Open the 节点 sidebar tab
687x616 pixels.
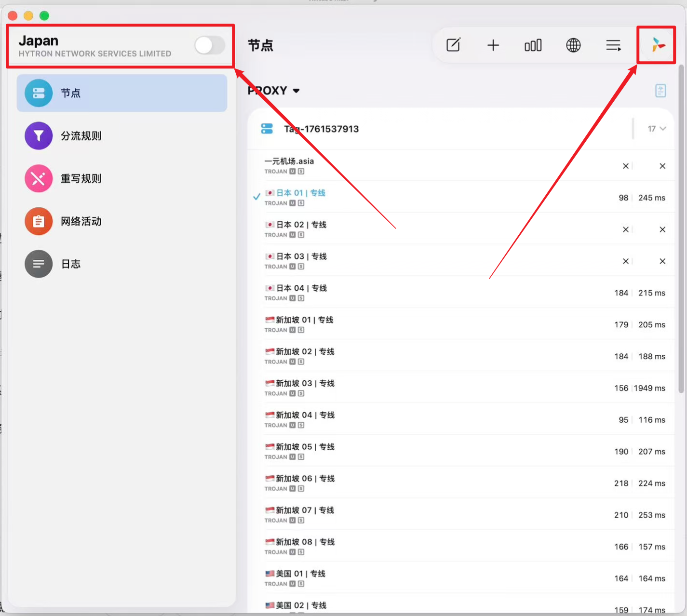pyautogui.click(x=122, y=93)
